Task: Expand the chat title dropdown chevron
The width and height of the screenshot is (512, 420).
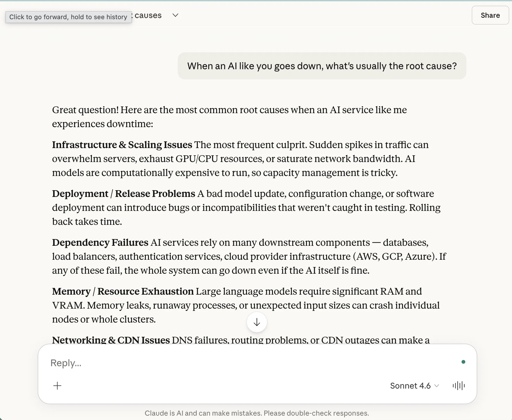Action: tap(175, 15)
